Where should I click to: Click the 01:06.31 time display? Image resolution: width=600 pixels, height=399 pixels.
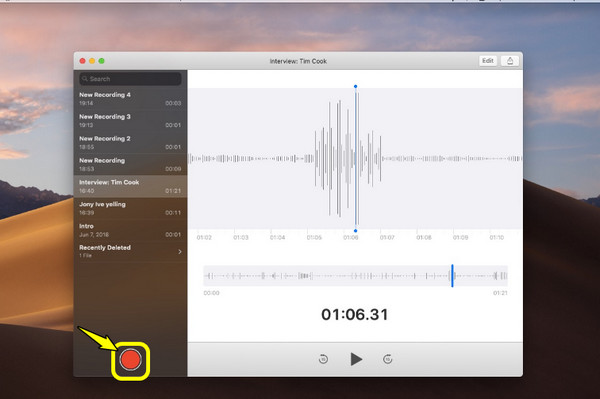[355, 314]
